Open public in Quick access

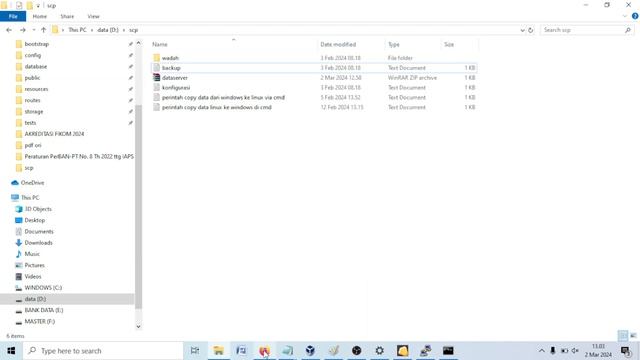pyautogui.click(x=32, y=78)
